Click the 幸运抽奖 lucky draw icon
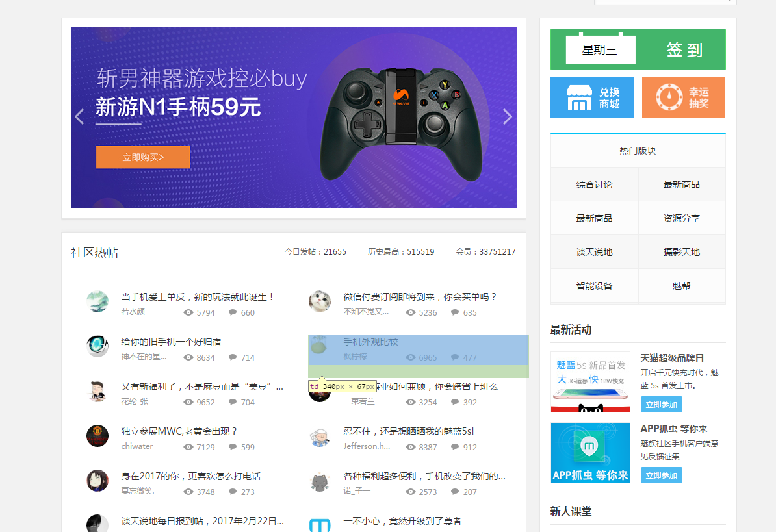 pyautogui.click(x=683, y=97)
